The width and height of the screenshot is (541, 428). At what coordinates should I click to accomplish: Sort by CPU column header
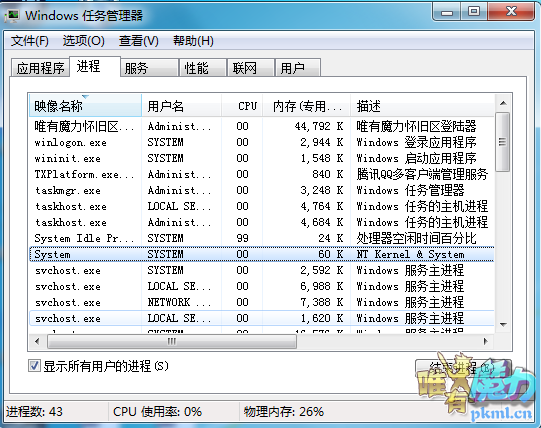[x=242, y=106]
